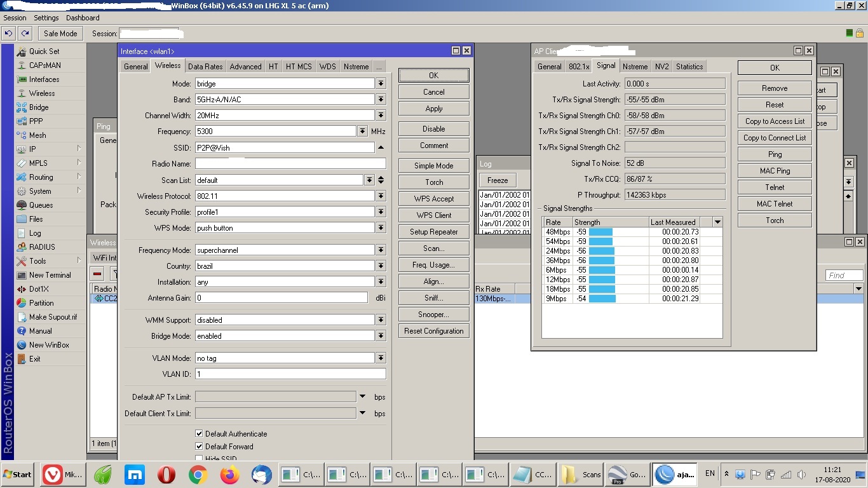Open Signal Strengths column dropdown
This screenshot has width=868, height=488.
click(x=717, y=222)
